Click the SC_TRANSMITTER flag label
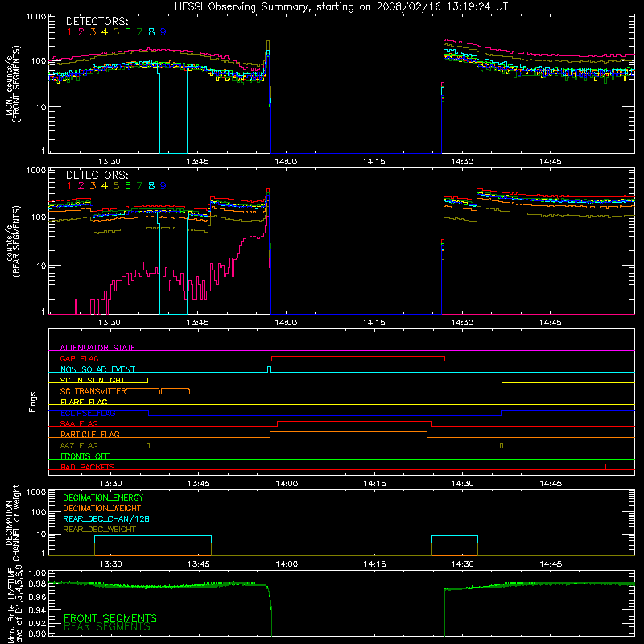Image resolution: width=644 pixels, height=644 pixels. [x=93, y=391]
